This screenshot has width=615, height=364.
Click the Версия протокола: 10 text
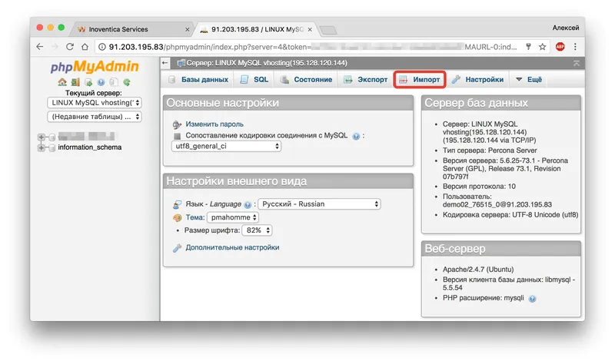(479, 187)
